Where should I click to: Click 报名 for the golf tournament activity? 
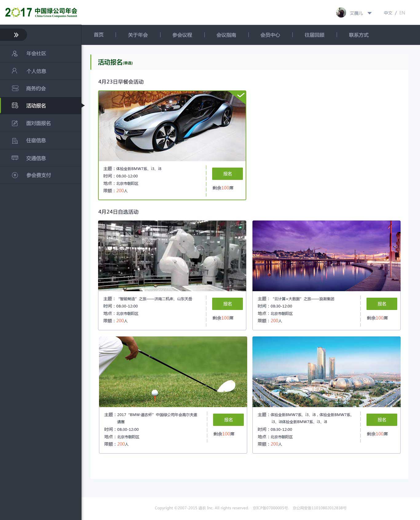[x=228, y=420]
